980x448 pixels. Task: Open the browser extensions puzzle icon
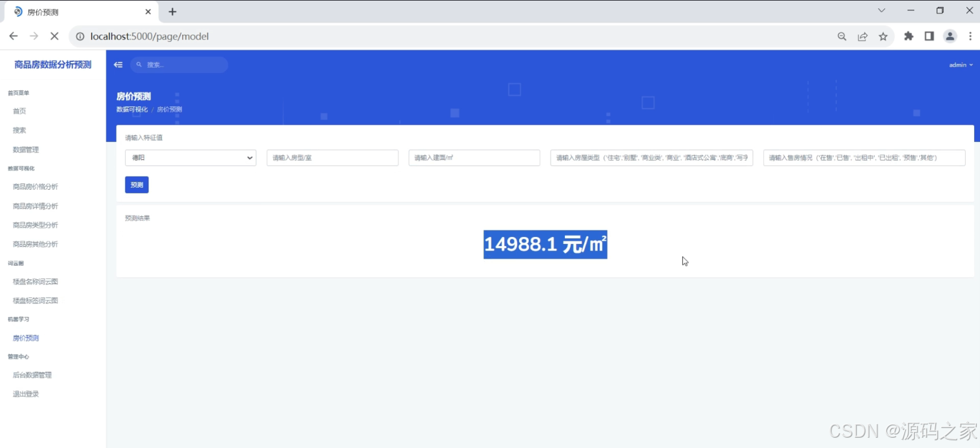click(x=908, y=36)
